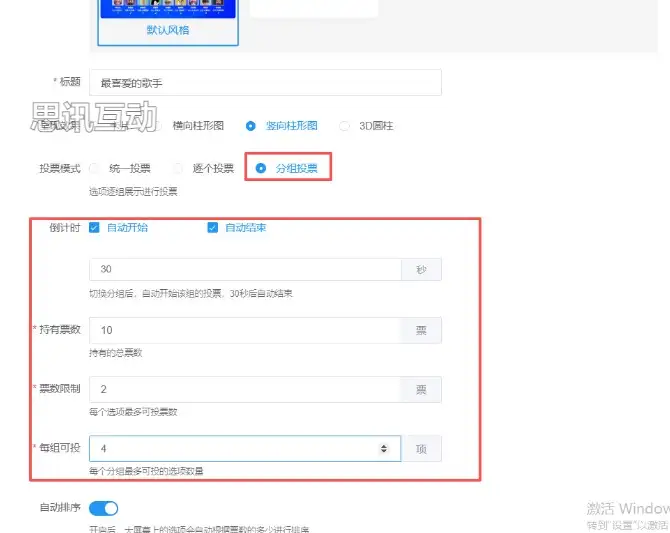Click the 票 unit label beside 持有票数
The width and height of the screenshot is (670, 533).
tap(421, 330)
